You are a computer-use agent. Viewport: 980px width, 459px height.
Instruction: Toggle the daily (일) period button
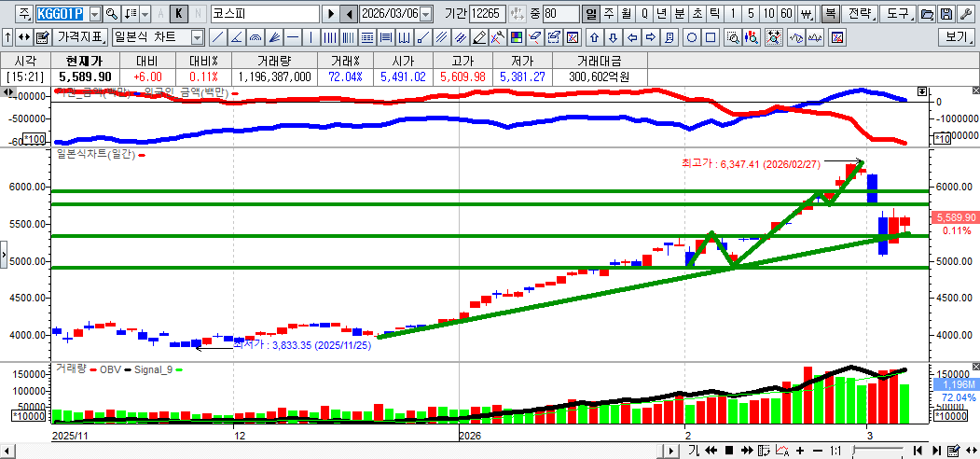point(590,14)
